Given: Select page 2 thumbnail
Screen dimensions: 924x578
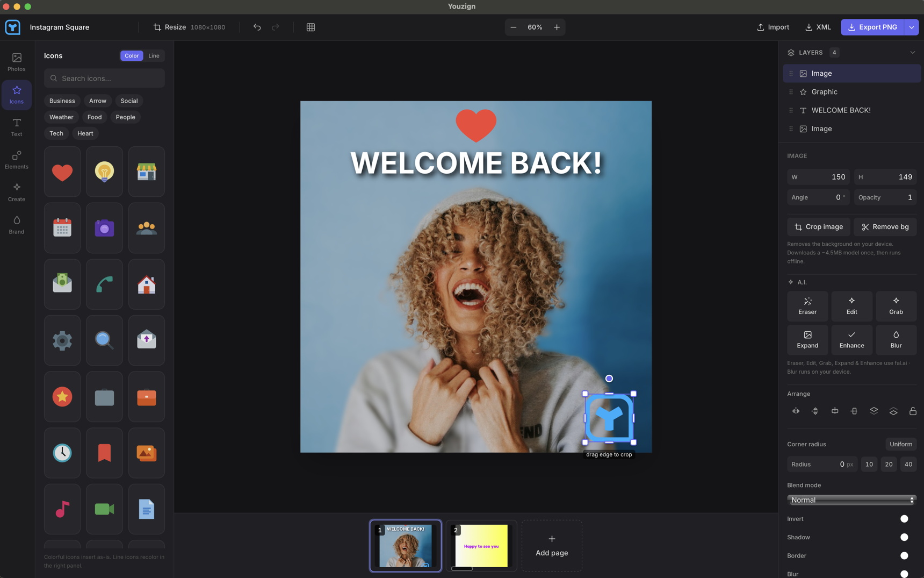Looking at the screenshot, I should point(481,546).
